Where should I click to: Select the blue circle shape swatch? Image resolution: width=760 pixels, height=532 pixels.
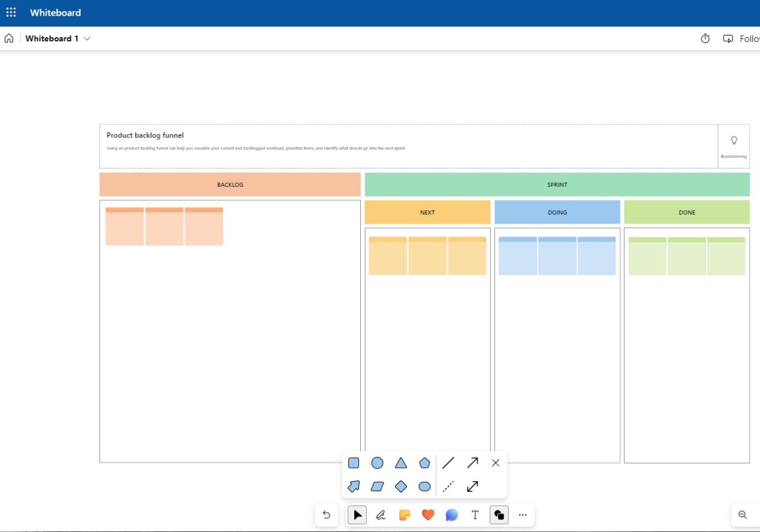tap(377, 463)
